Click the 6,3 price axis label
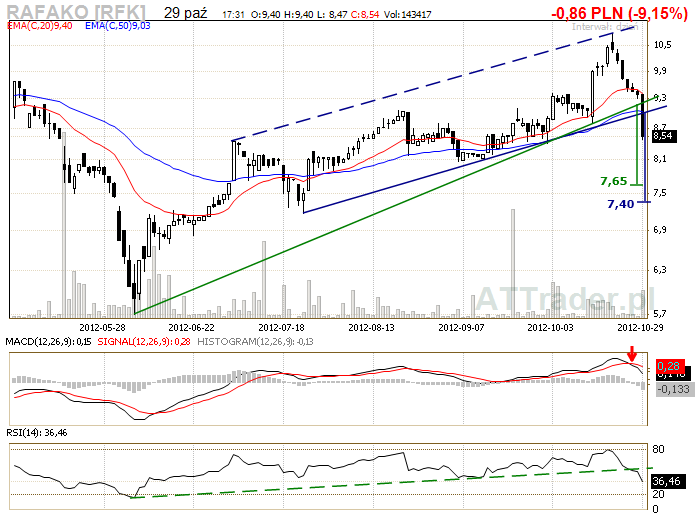Viewport: 700px width, 522px height. [x=660, y=269]
